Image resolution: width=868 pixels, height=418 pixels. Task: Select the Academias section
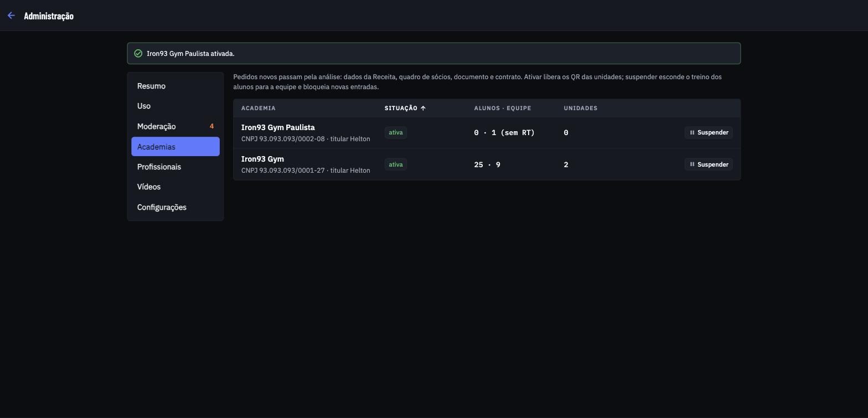175,147
